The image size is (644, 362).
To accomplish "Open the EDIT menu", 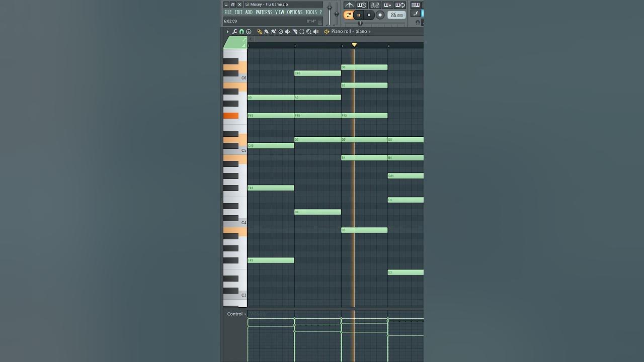I will pyautogui.click(x=238, y=12).
